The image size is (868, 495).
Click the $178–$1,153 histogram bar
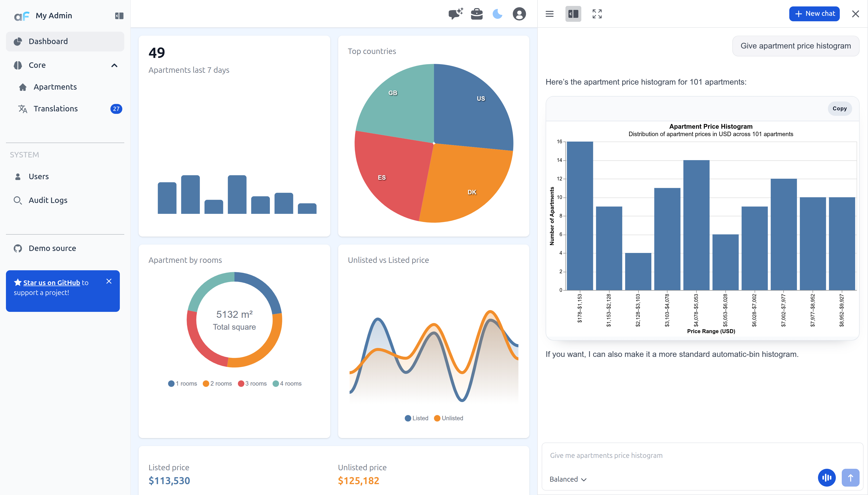(x=580, y=216)
